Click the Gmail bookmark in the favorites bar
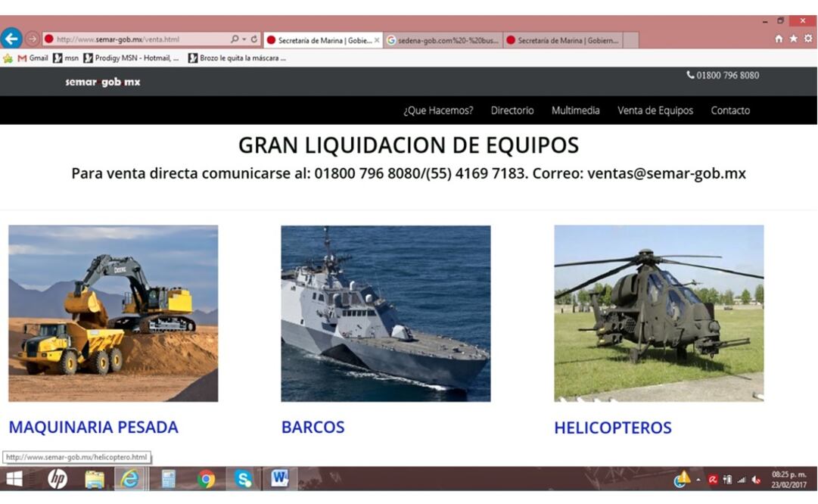 (34, 57)
